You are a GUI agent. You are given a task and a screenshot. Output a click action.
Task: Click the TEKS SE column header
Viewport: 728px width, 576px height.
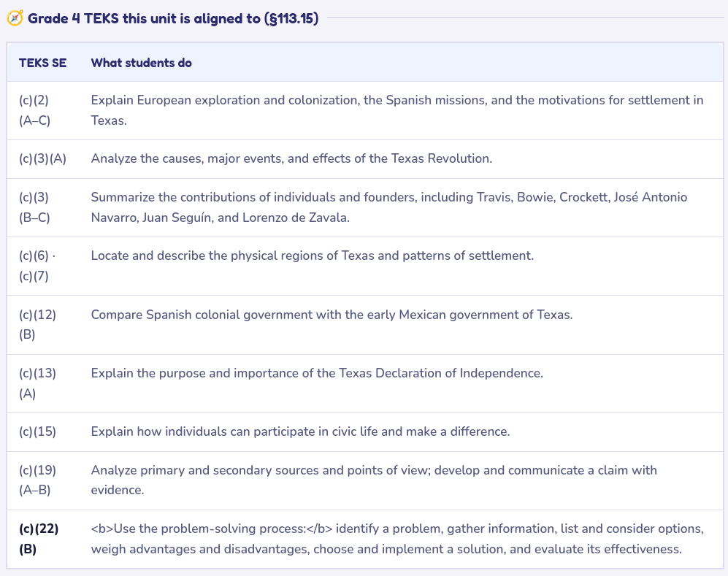[x=42, y=63]
